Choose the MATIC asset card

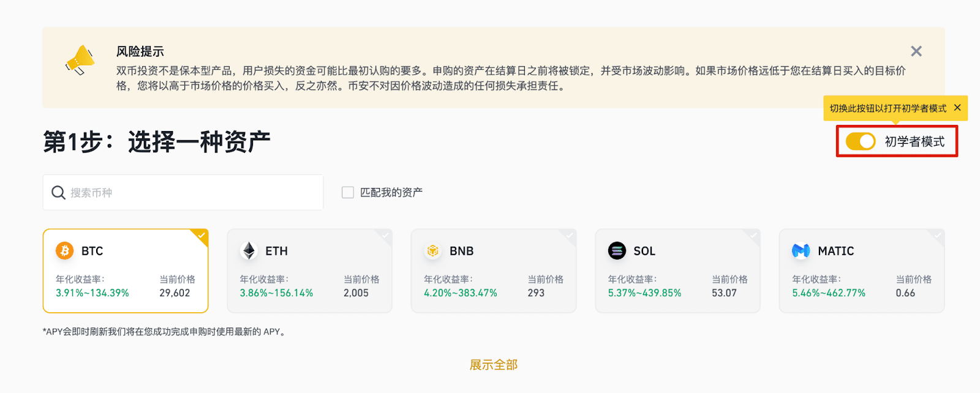click(862, 271)
